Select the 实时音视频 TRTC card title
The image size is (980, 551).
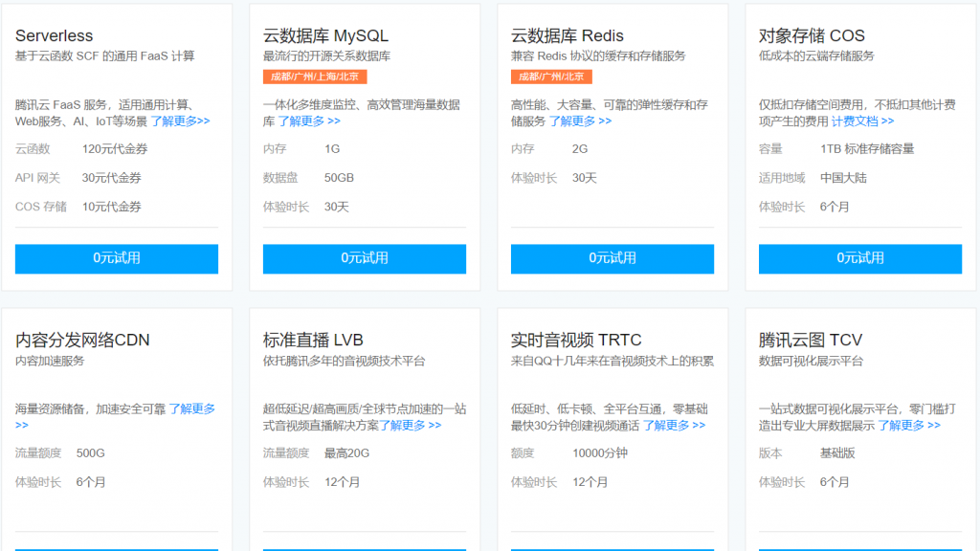[x=576, y=340]
